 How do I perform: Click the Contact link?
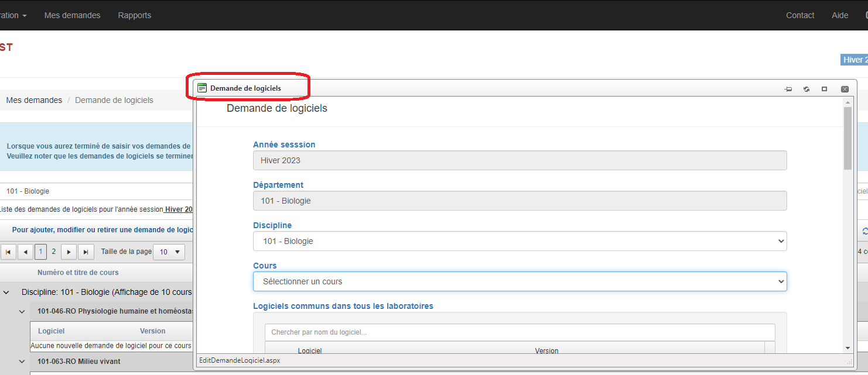coord(800,15)
